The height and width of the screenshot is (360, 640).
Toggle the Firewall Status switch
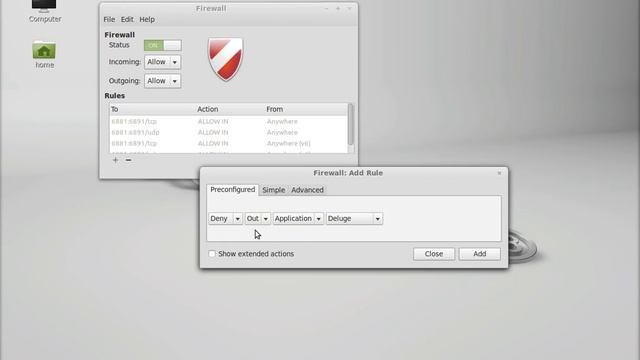point(162,45)
